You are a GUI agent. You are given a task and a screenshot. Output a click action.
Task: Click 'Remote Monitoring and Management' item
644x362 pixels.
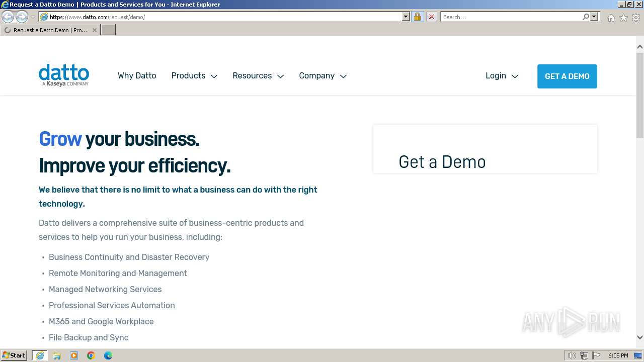tap(118, 273)
